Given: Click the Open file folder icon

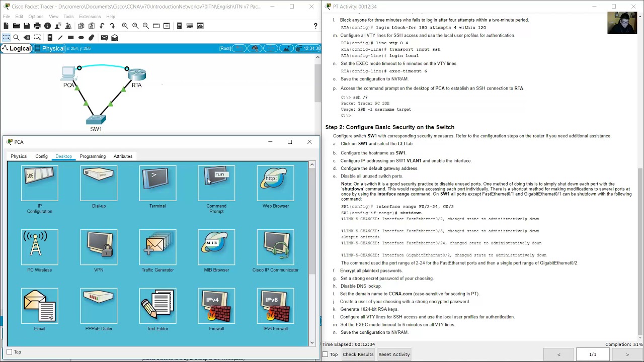Looking at the screenshot, I should 16,26.
